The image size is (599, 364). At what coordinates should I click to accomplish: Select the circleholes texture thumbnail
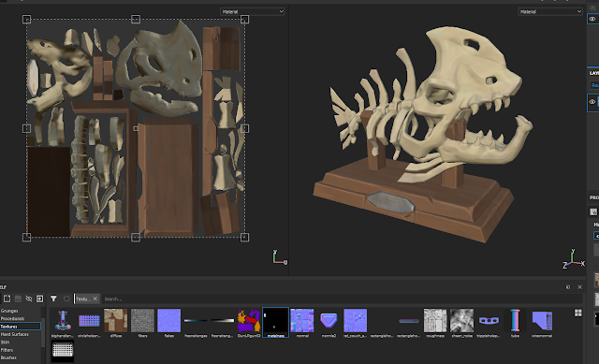89,320
